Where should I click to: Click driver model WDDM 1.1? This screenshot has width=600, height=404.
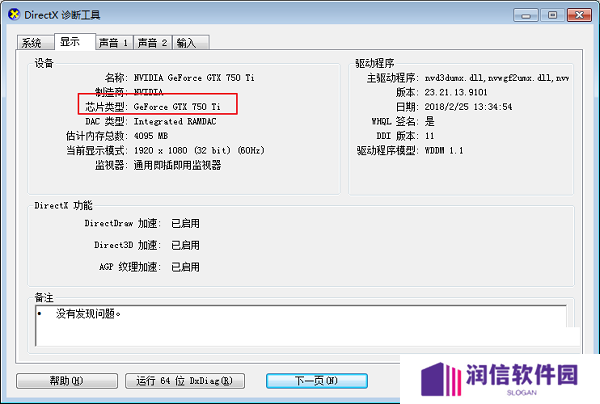(x=444, y=151)
